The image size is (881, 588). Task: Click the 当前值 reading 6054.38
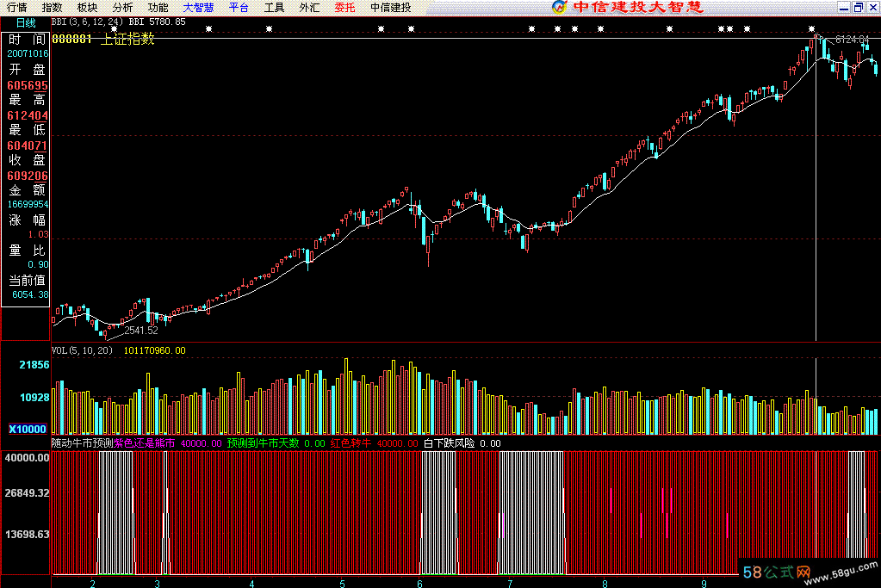tap(30, 294)
